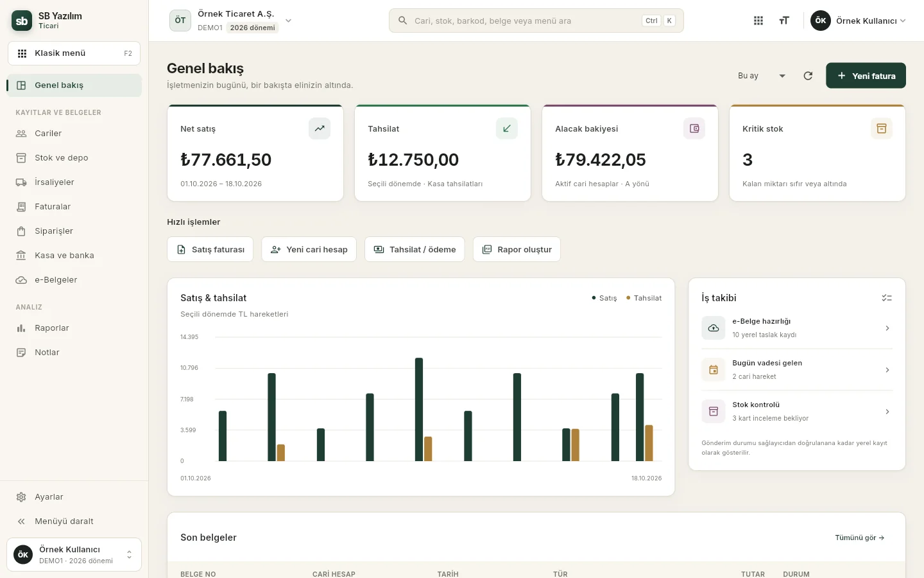Open Notlar in the sidebar
Viewport: 924px width, 578px height.
[x=74, y=353]
